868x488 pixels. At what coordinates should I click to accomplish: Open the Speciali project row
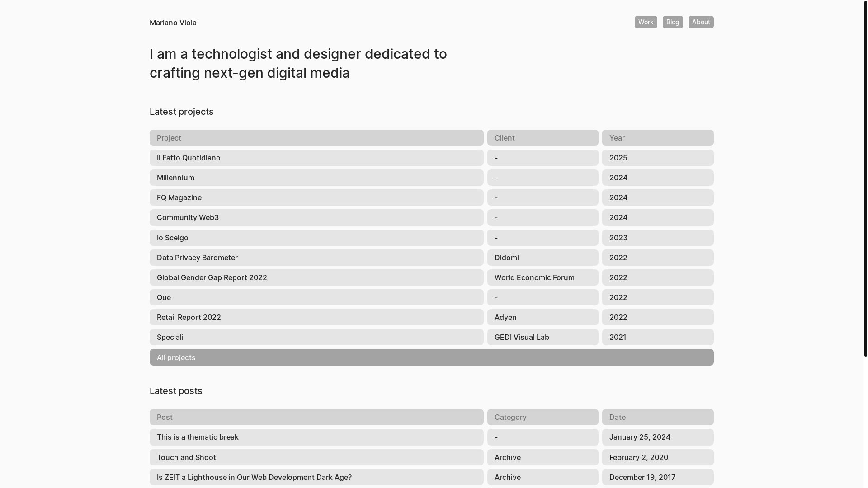tap(316, 337)
